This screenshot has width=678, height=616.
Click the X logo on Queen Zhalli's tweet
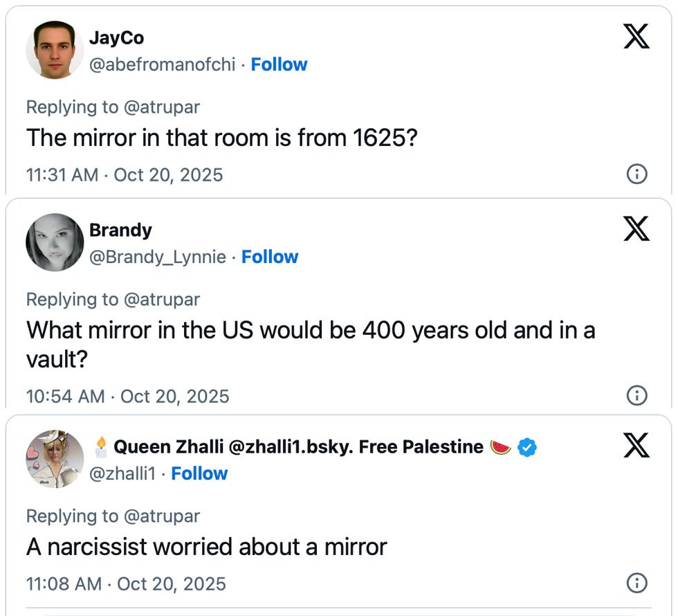click(636, 445)
